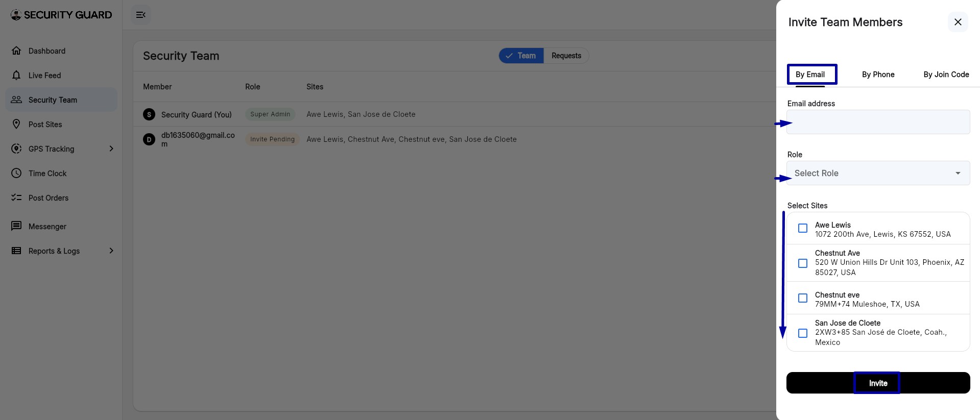Open Post Orders from the sidebar

click(x=61, y=197)
